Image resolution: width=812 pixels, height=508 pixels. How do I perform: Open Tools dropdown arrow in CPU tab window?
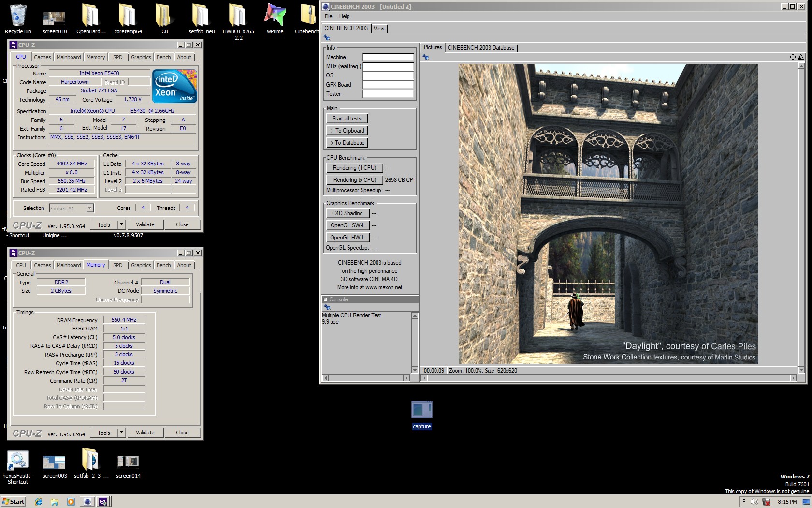pos(121,224)
